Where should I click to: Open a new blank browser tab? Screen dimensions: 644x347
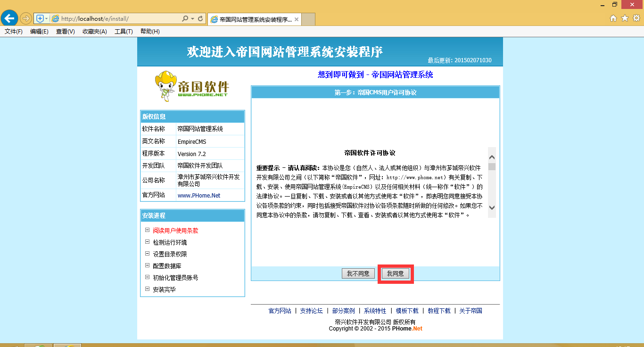coord(308,19)
